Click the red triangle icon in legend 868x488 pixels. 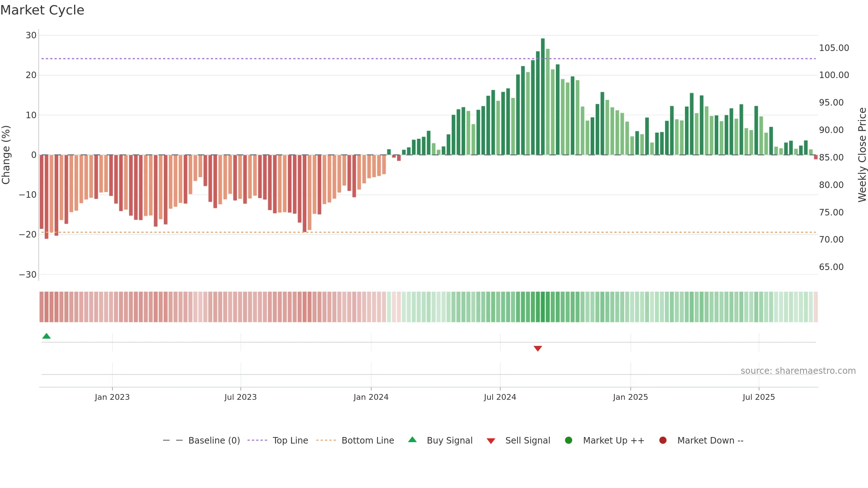pyautogui.click(x=491, y=441)
